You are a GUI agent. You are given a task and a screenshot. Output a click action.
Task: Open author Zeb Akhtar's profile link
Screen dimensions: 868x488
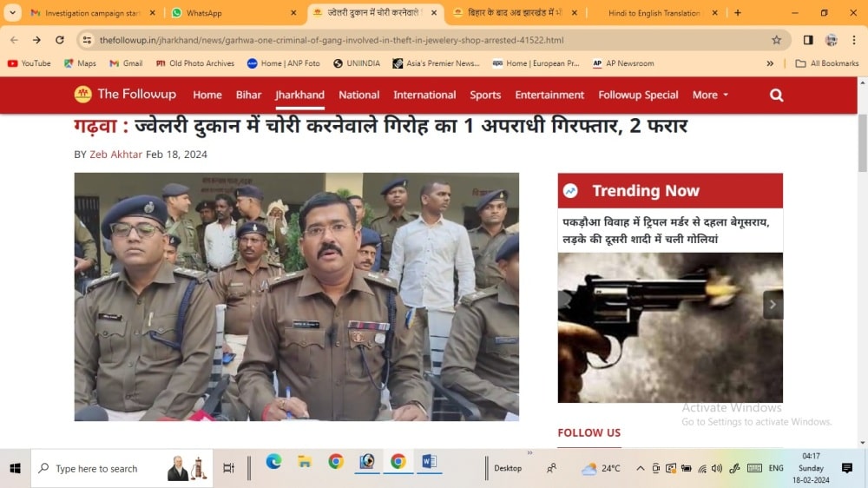[x=115, y=155]
